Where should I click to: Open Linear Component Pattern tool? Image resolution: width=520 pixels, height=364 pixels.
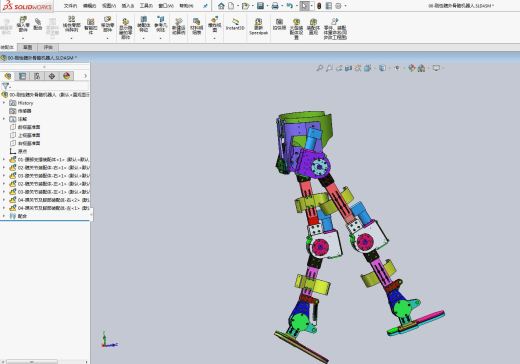tap(72, 24)
